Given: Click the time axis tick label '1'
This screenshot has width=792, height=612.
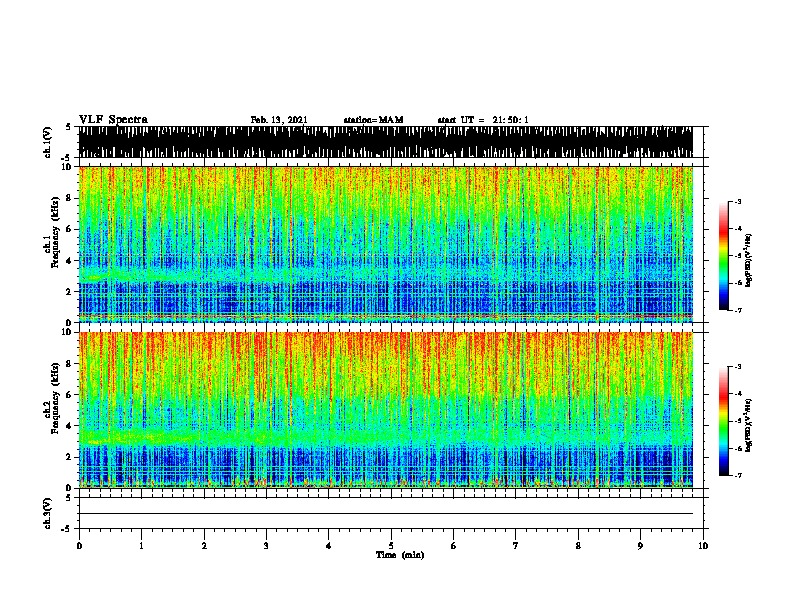Looking at the screenshot, I should pyautogui.click(x=141, y=546).
